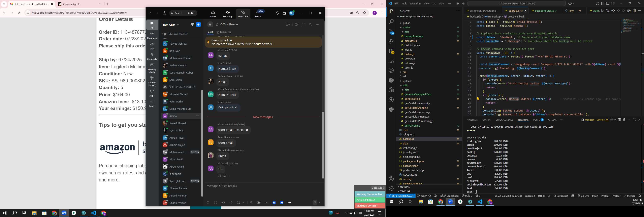Open Mentions in Zoom sidebar
This screenshot has width=644, height=217.
click(152, 35)
